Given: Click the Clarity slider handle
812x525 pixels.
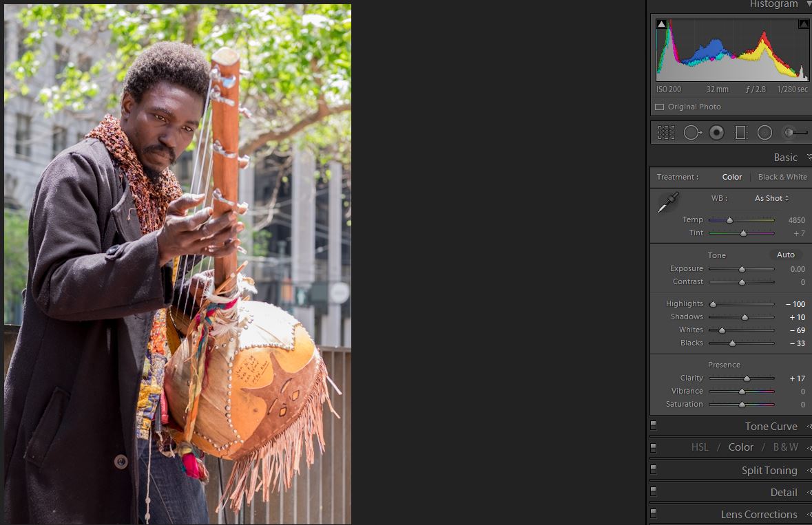Looking at the screenshot, I should 747,378.
